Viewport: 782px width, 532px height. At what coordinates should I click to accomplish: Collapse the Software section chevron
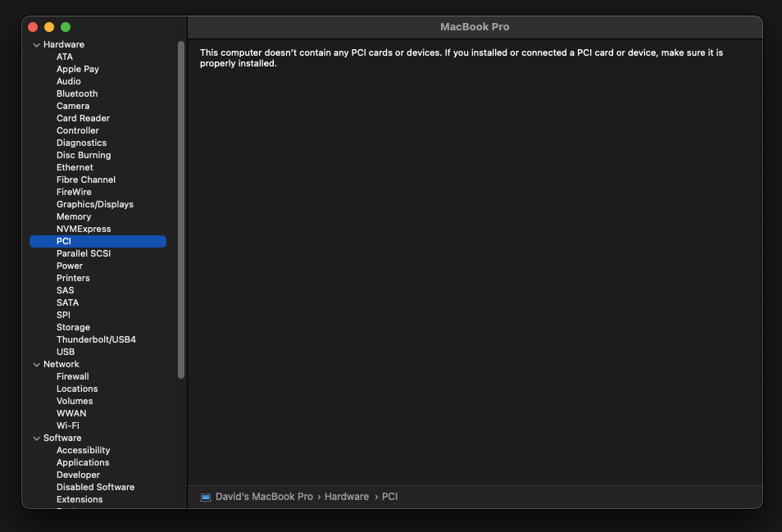coord(36,439)
